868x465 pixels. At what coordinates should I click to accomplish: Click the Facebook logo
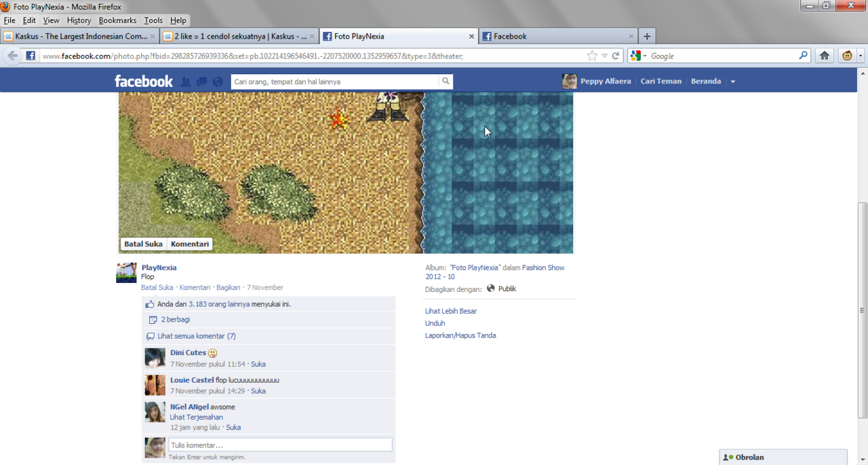point(144,81)
